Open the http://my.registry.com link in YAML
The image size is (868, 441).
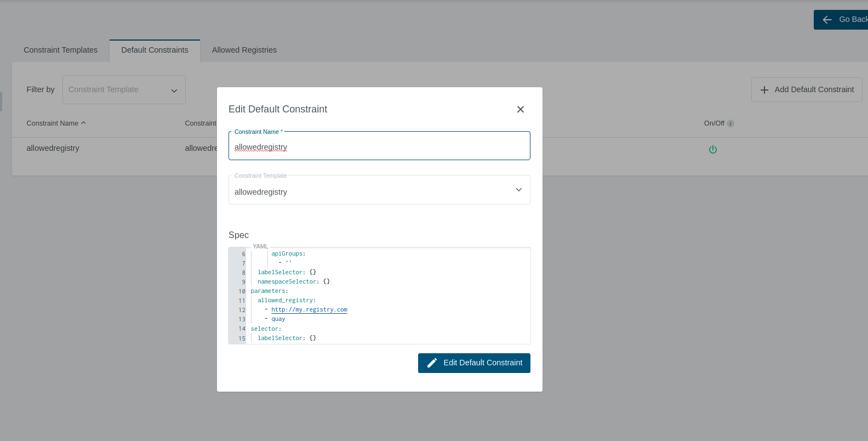tap(309, 310)
